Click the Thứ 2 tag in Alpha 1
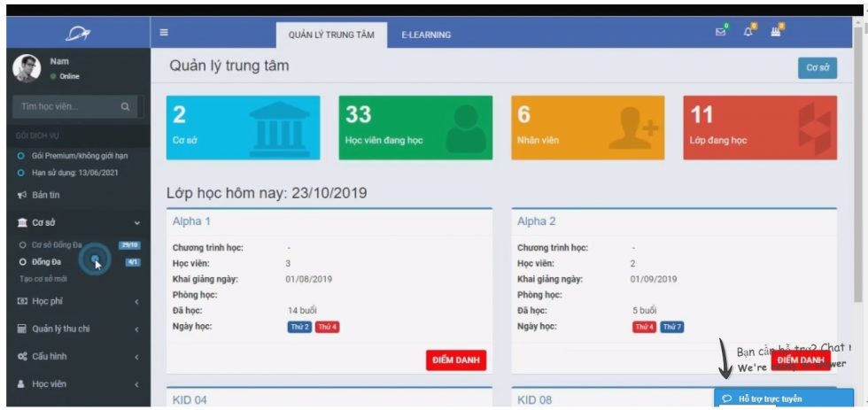868x410 pixels. click(x=299, y=327)
